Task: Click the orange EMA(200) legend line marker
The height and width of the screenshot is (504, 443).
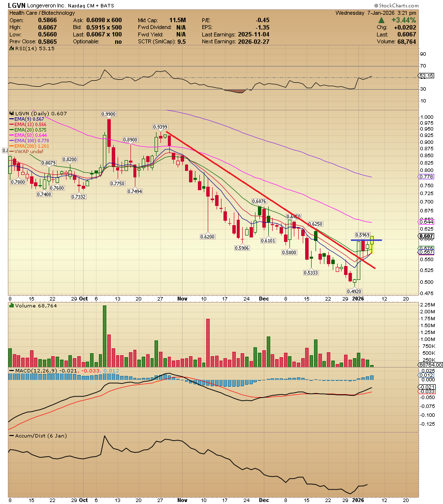Action: pos(12,146)
